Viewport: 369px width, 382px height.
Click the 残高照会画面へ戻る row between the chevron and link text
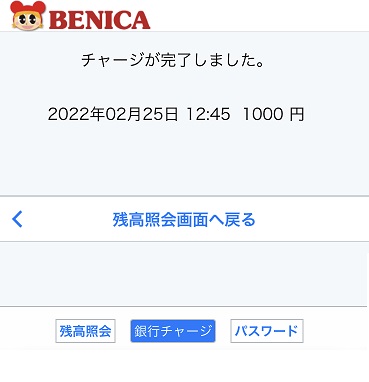(x=67, y=220)
